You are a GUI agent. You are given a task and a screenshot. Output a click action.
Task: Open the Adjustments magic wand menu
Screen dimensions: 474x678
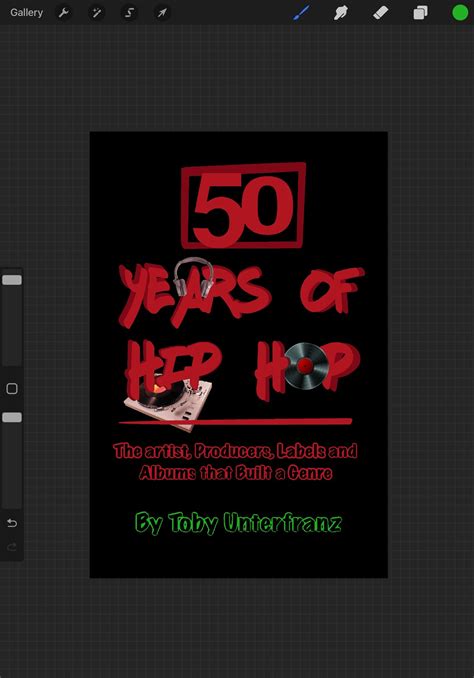(96, 13)
